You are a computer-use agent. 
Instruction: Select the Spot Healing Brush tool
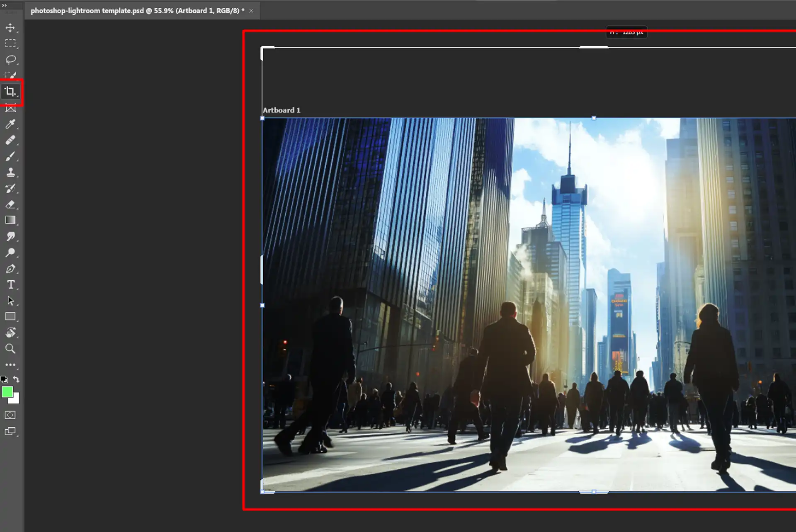[x=10, y=140]
